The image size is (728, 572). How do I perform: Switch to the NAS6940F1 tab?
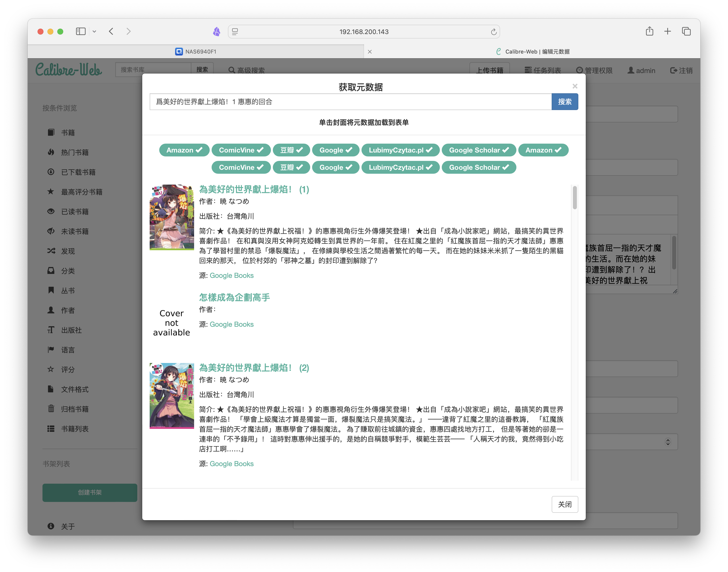coord(196,51)
